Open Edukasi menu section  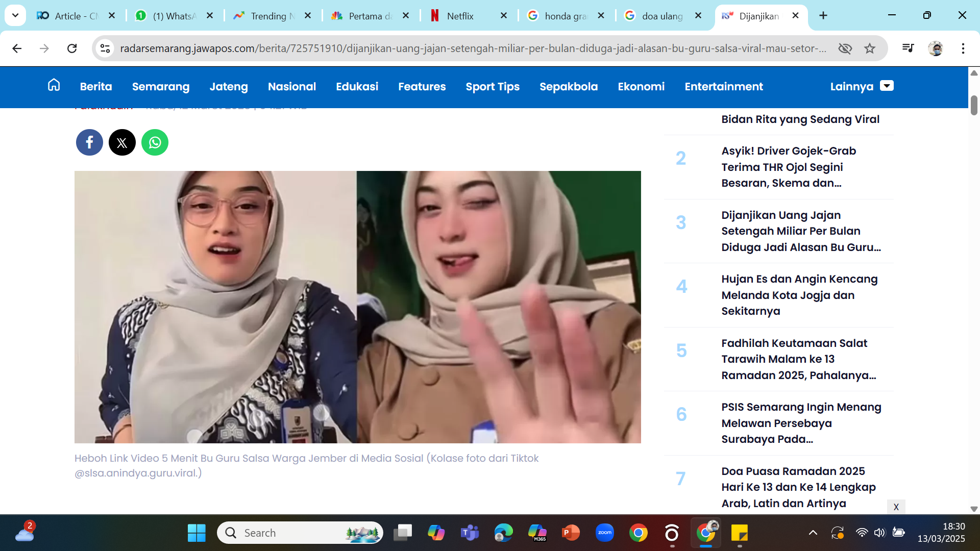tap(357, 86)
